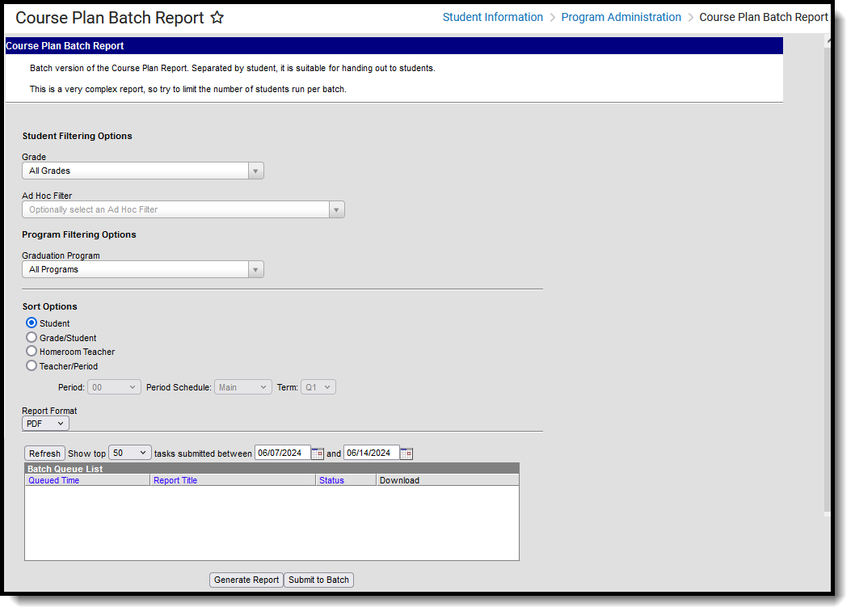Sort queue by Queued Time column

point(54,481)
